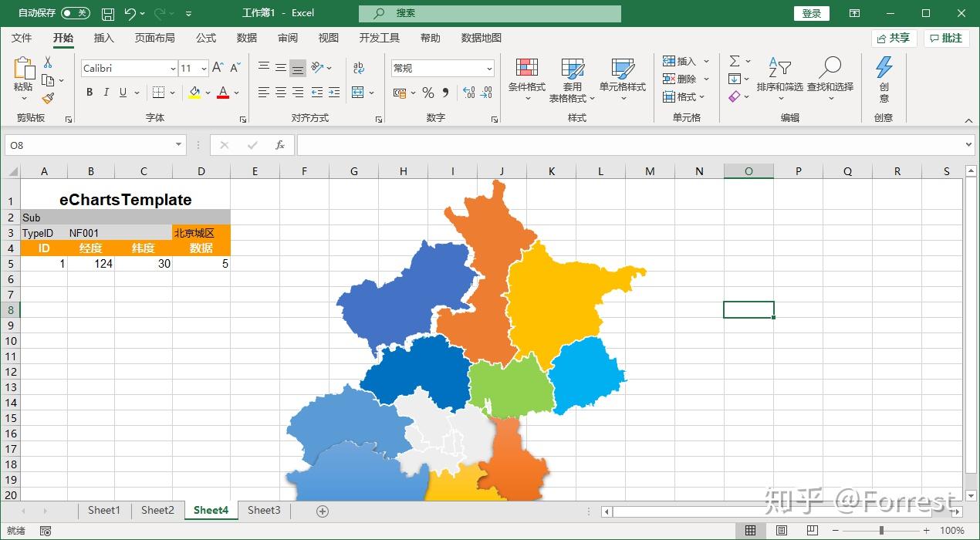Click the Merge and Center icon

(x=358, y=93)
